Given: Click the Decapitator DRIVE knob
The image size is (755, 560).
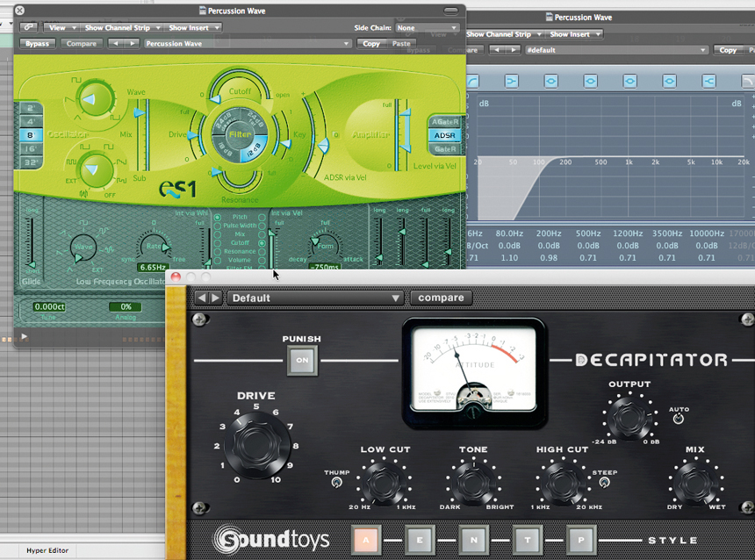Looking at the screenshot, I should tap(256, 445).
